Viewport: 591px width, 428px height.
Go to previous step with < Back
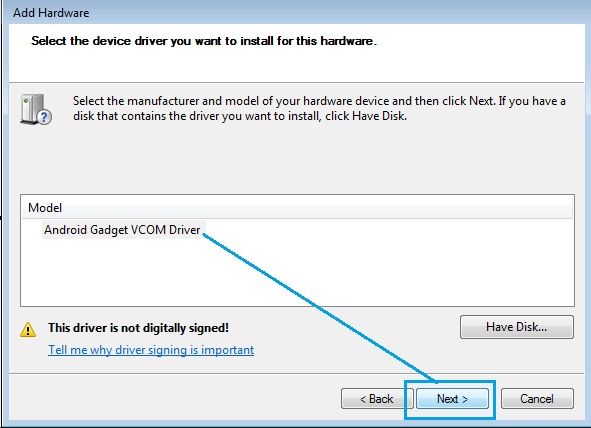[x=377, y=399]
